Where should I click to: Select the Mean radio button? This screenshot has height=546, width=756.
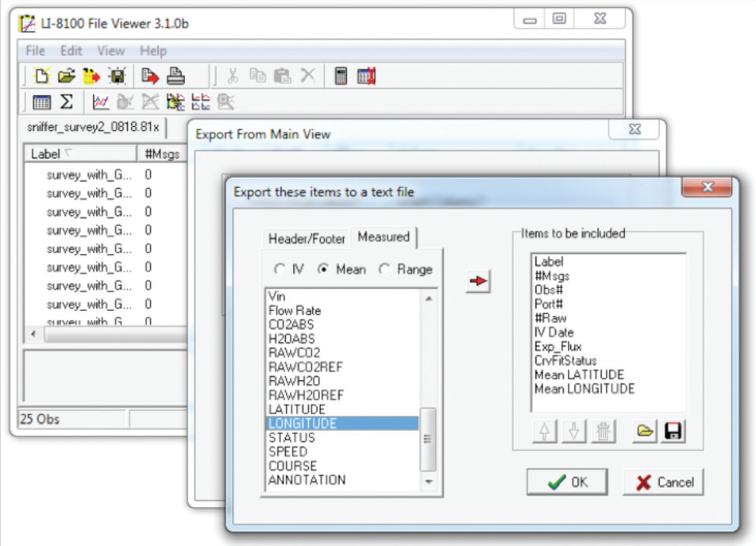[323, 269]
